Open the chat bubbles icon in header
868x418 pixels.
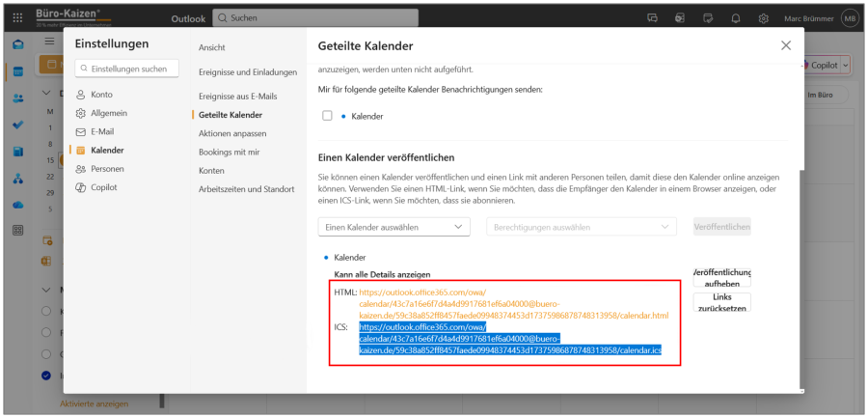point(652,18)
